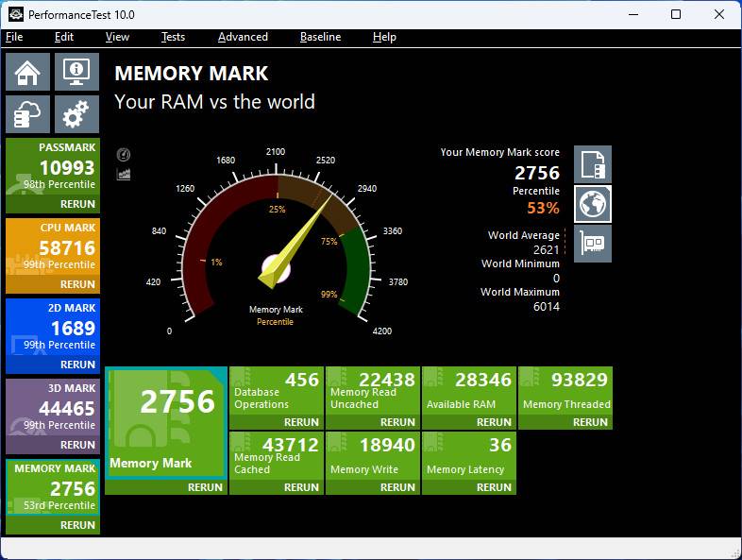This screenshot has height=560, width=742.
Task: Rerun the Memory Latency test
Action: (x=494, y=487)
